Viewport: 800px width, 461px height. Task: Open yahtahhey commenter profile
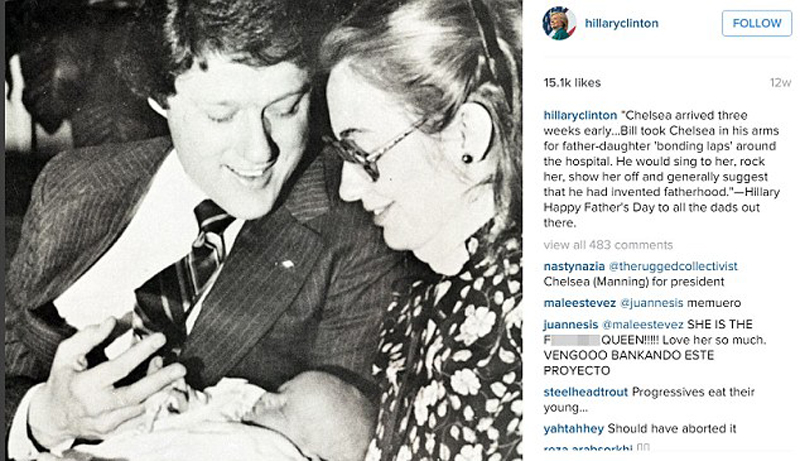[573, 429]
